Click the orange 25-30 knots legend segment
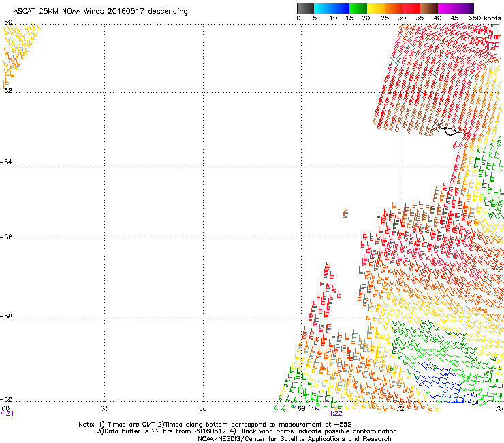This screenshot has height=443, width=504. (x=394, y=8)
